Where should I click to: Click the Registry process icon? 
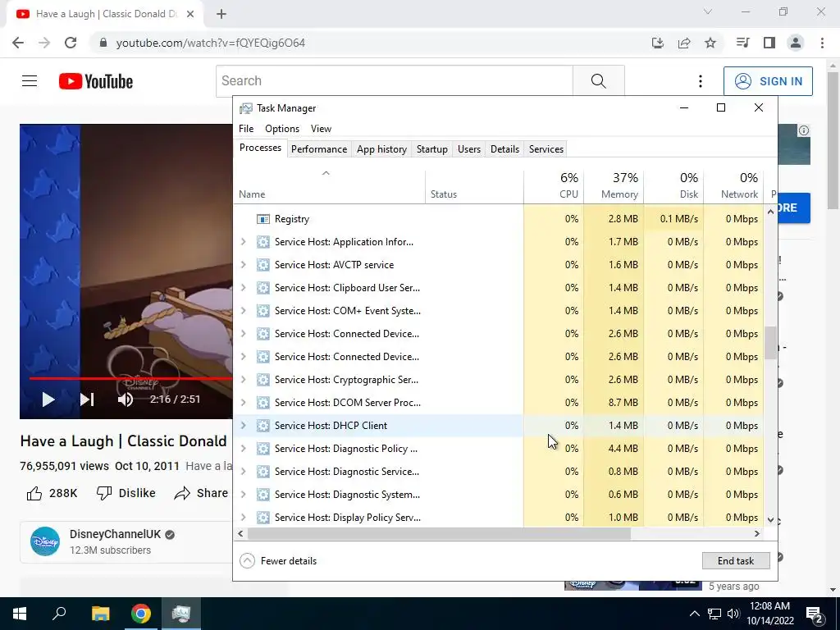coord(263,219)
